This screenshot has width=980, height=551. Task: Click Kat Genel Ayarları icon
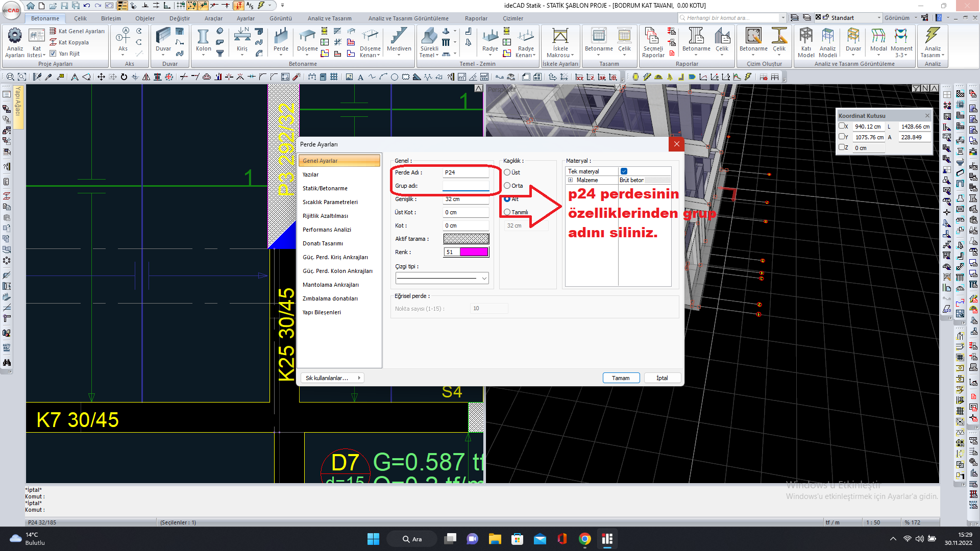click(x=53, y=31)
